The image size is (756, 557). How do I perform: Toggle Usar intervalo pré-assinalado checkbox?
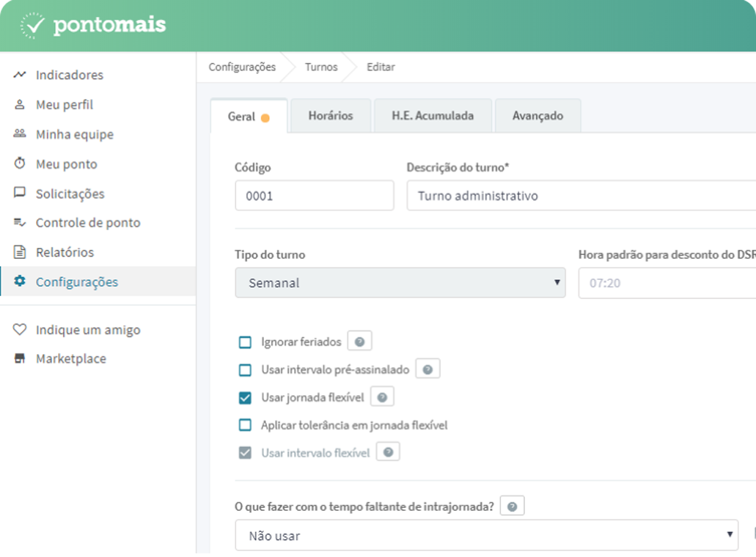tap(245, 370)
